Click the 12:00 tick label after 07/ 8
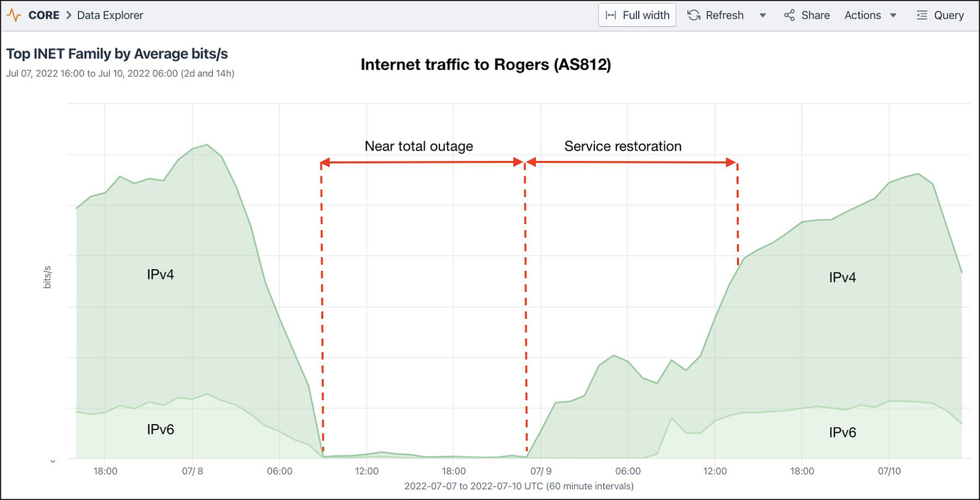 366,471
